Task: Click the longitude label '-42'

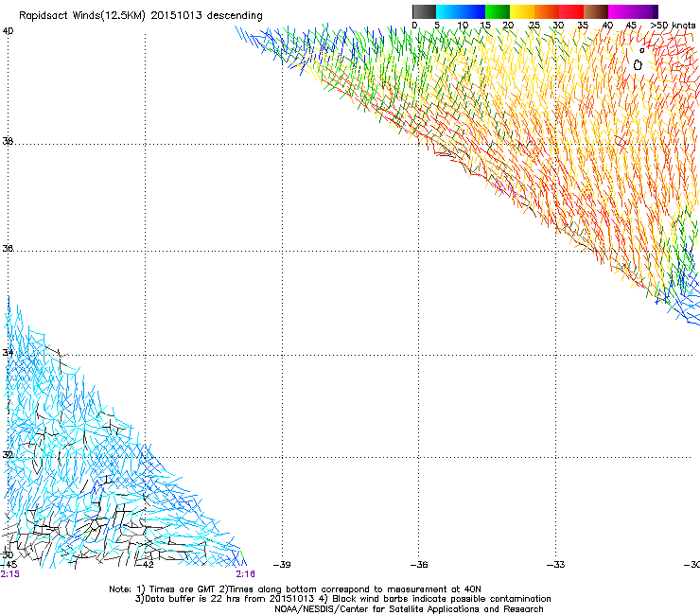Action: 144,565
